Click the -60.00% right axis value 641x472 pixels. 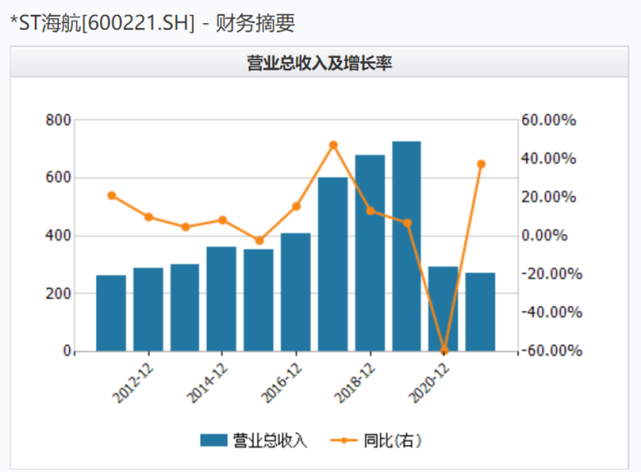click(552, 351)
